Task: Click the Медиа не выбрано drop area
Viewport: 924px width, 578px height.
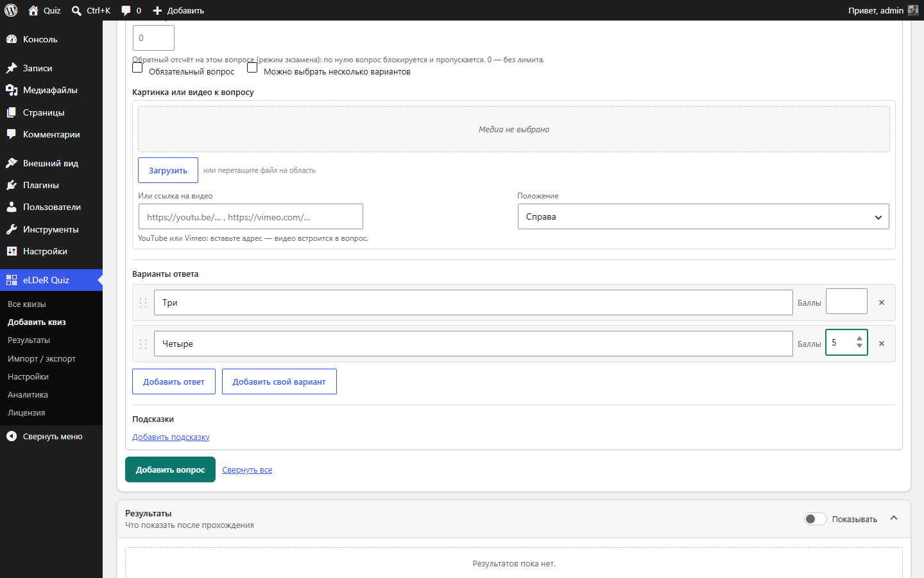Action: [514, 129]
